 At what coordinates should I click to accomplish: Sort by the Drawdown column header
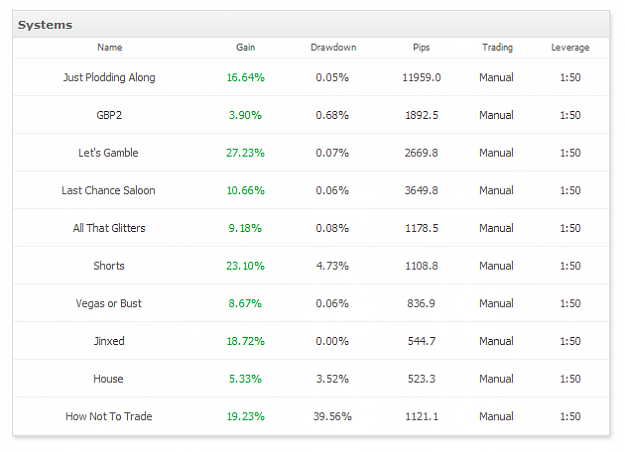333,47
